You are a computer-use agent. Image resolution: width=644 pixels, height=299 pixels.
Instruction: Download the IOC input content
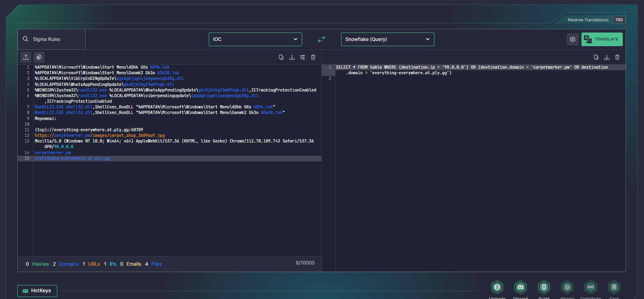tap(292, 57)
